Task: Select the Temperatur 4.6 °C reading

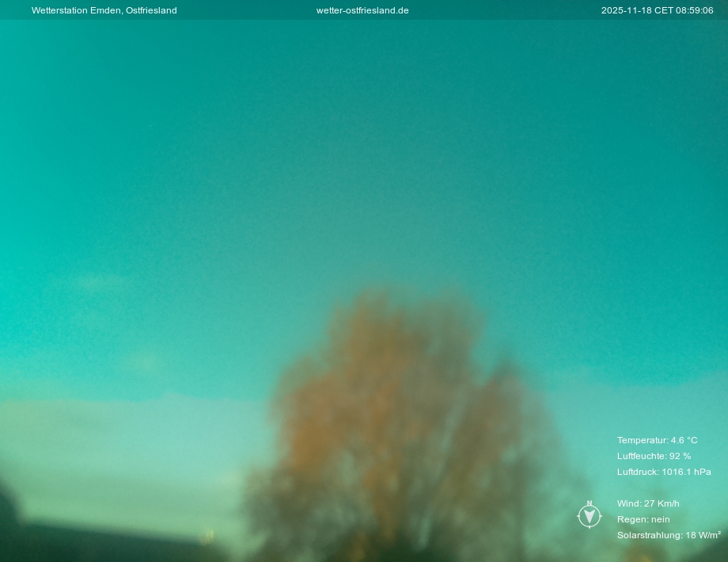Action: click(x=657, y=440)
